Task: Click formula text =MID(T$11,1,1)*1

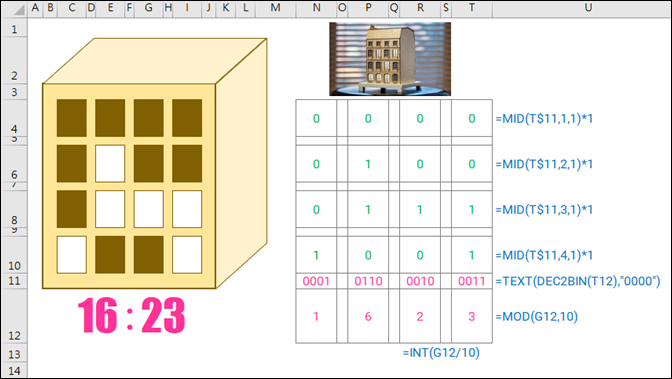Action: point(544,118)
